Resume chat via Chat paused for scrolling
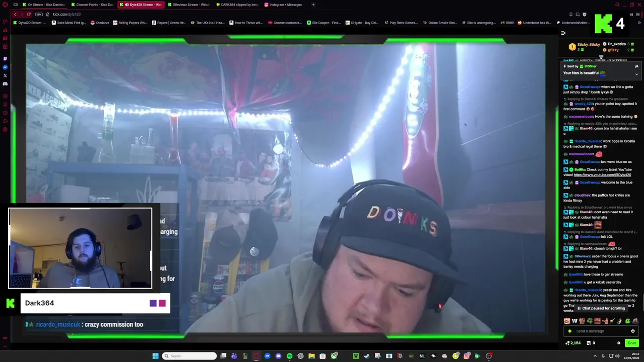The width and height of the screenshot is (644, 362). pyautogui.click(x=601, y=308)
